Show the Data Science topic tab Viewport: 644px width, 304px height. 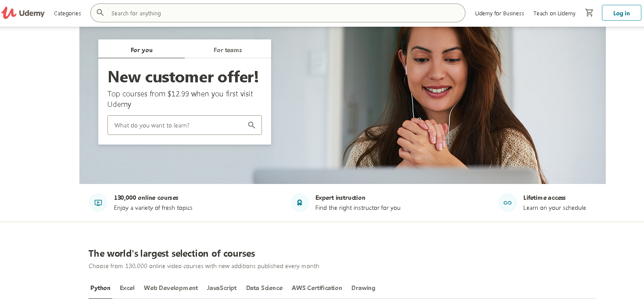coord(264,288)
